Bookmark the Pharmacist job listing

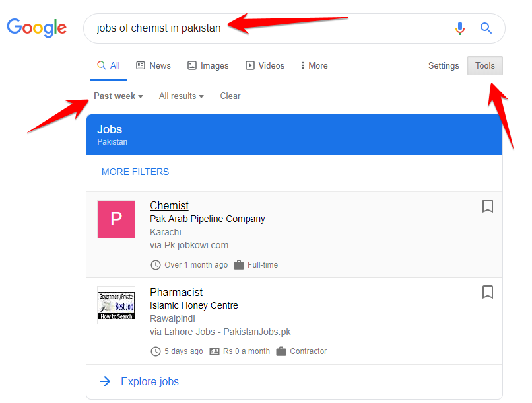[x=488, y=292]
